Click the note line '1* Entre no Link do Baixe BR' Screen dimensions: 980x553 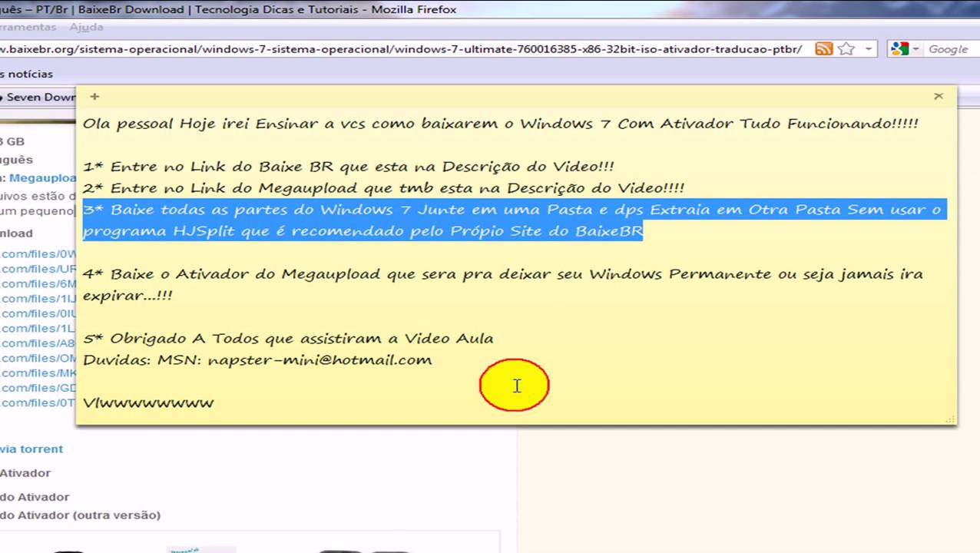(349, 167)
